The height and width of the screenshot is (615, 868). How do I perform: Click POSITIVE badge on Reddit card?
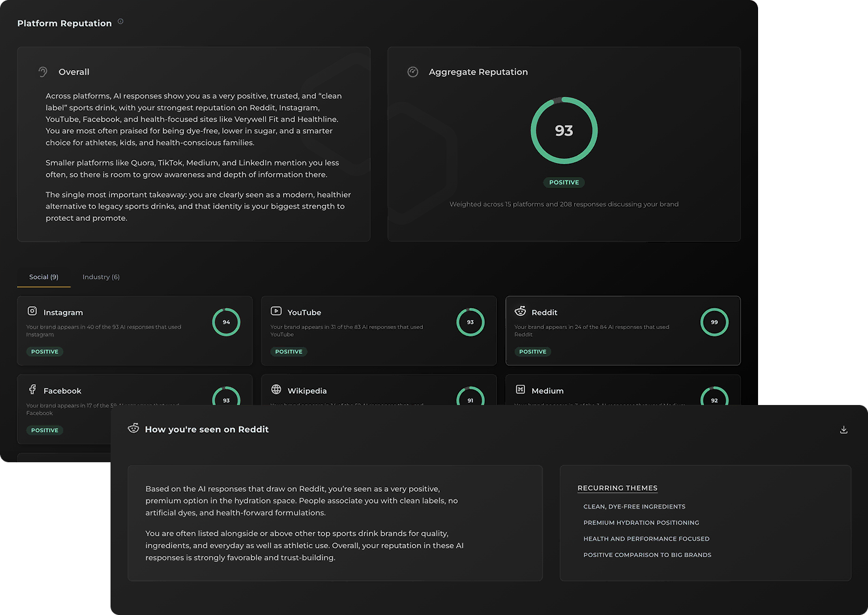[533, 352]
